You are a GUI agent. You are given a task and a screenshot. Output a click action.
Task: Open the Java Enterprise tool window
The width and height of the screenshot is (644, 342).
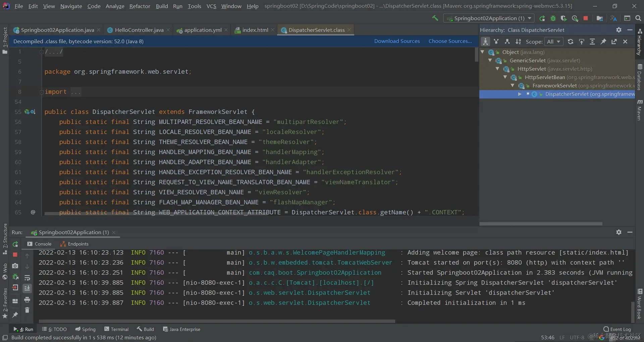(x=181, y=329)
